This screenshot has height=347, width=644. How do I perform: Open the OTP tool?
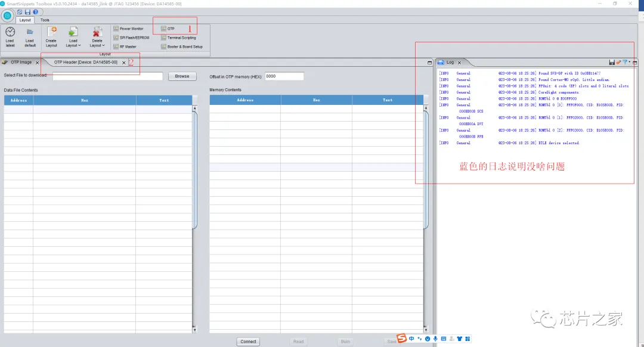[168, 29]
